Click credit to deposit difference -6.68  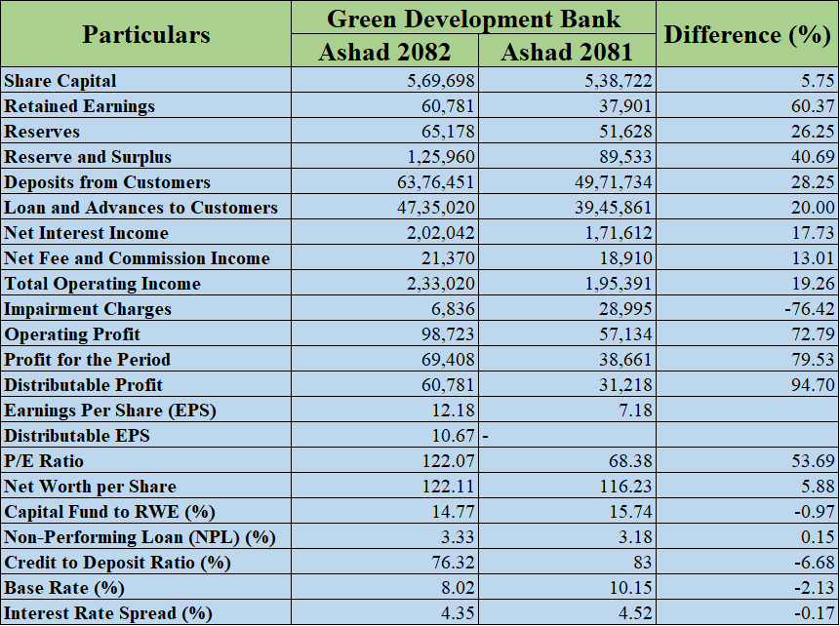pyautogui.click(x=815, y=563)
